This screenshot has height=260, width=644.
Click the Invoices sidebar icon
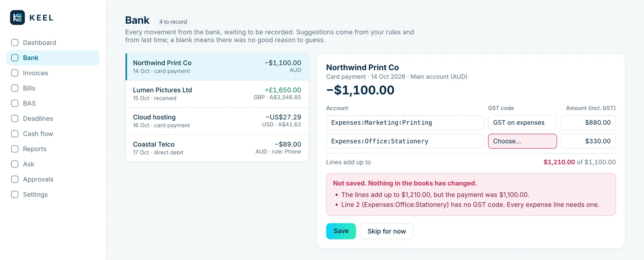pos(15,73)
